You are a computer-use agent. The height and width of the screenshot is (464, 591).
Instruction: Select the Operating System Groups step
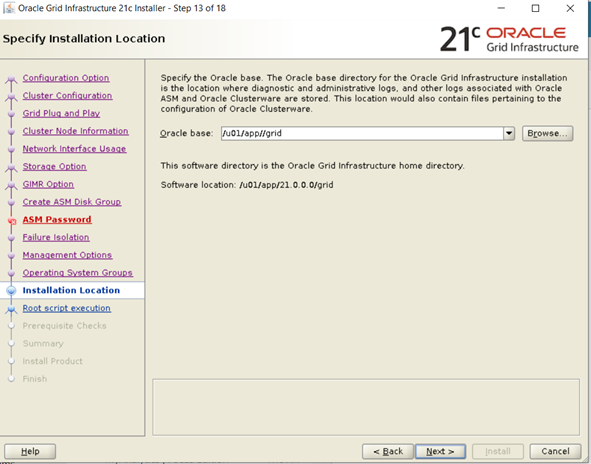[x=78, y=273]
